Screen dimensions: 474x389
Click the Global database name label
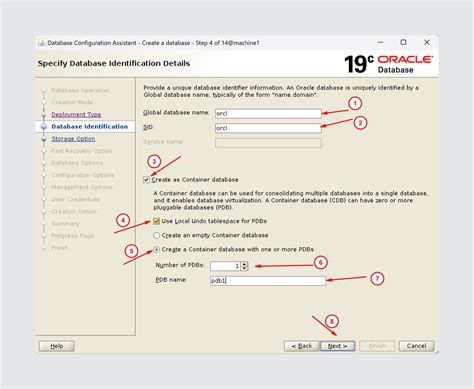pos(176,113)
